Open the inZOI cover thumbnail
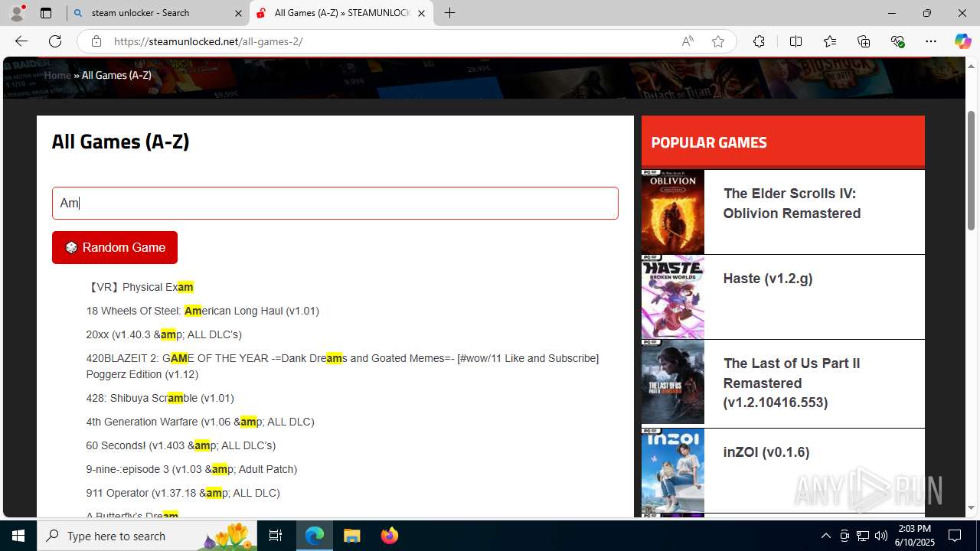Screen dimensions: 980x551 point(673,471)
